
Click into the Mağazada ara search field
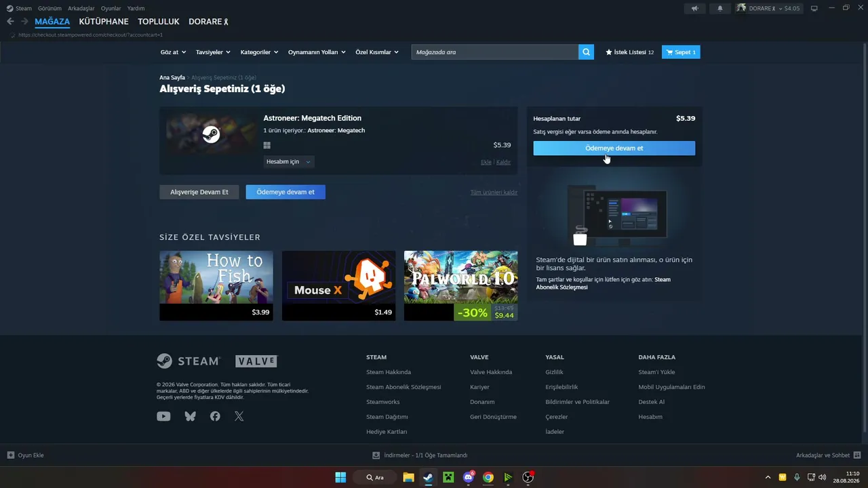click(x=495, y=52)
